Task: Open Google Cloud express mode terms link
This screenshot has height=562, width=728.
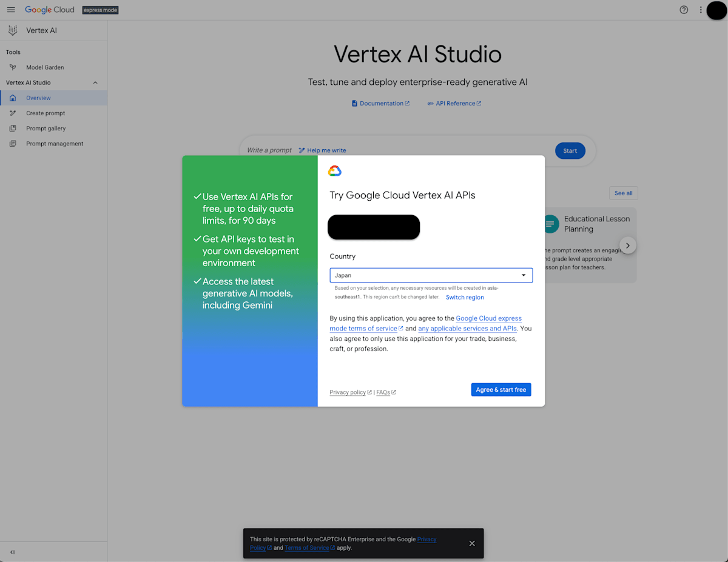Action: pyautogui.click(x=426, y=323)
